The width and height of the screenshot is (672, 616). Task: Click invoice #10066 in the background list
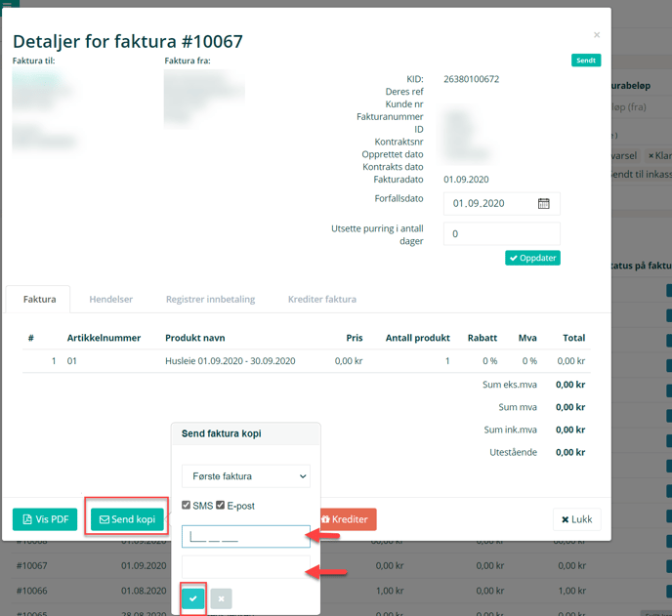[31, 591]
